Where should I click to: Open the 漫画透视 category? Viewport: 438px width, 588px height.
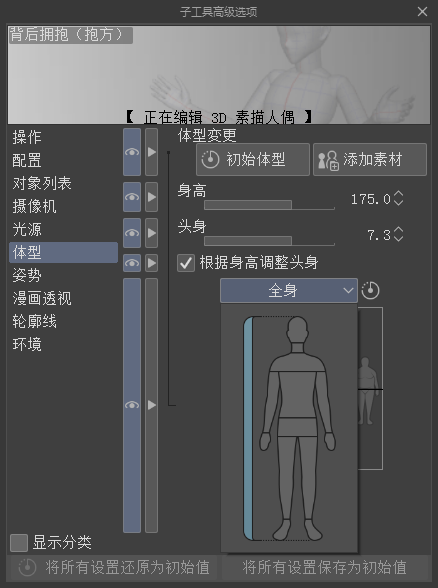point(63,298)
